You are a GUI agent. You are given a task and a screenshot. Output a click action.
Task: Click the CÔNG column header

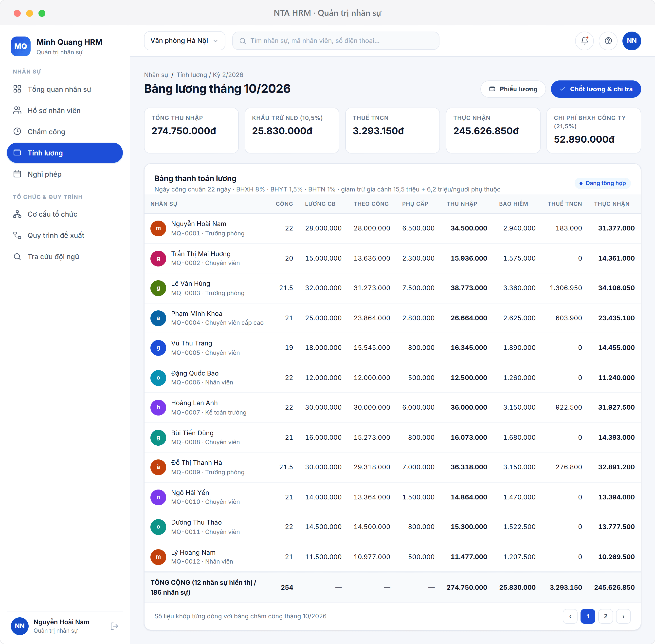point(284,204)
